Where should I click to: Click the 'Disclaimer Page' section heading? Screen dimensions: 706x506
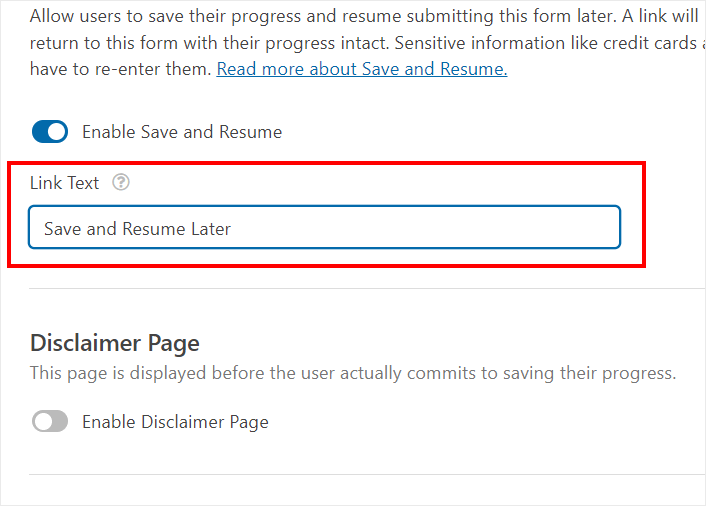(115, 343)
